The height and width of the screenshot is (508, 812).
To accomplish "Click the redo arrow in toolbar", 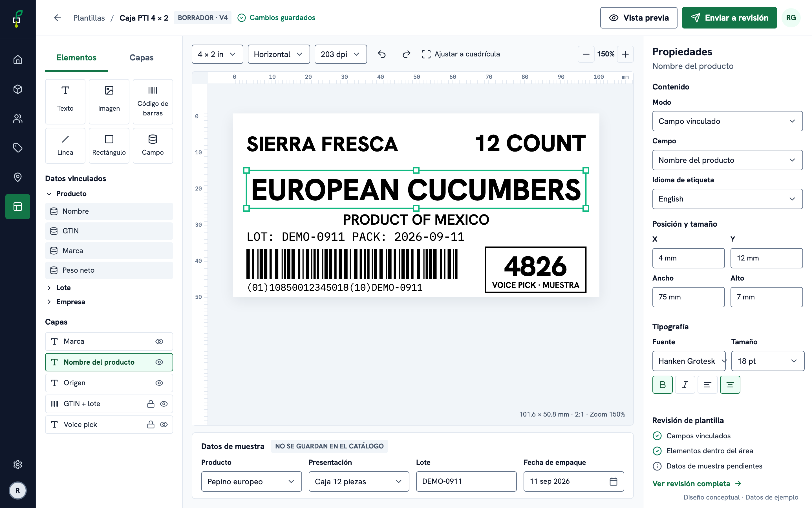I will [406, 54].
